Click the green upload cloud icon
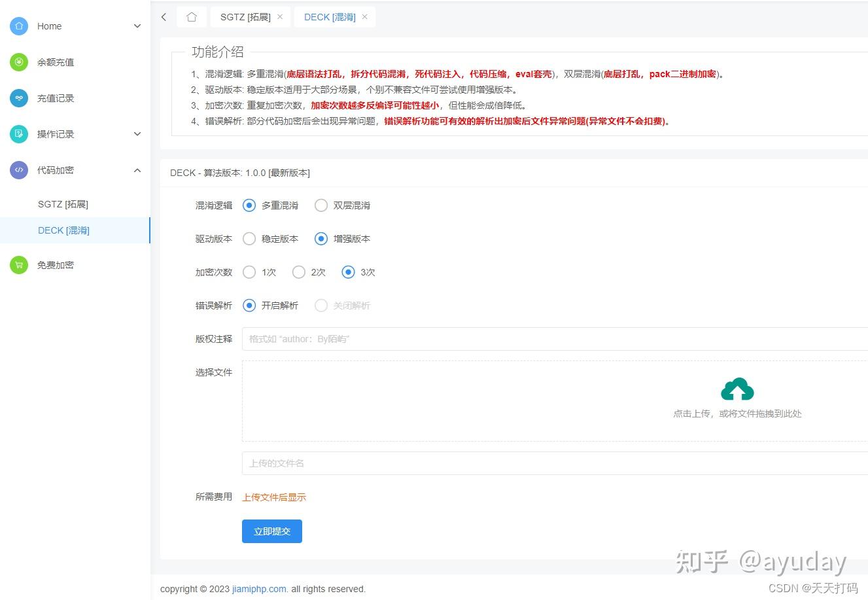The image size is (868, 600). pos(737,389)
